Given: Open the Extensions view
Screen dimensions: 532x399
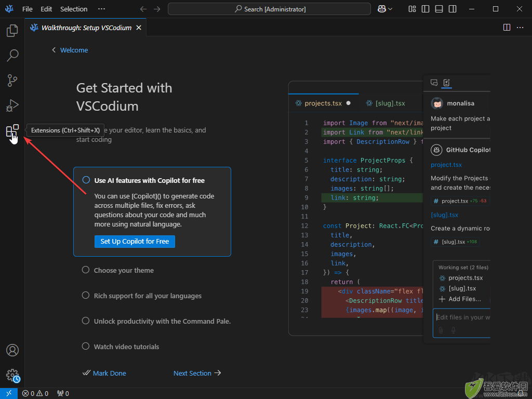Looking at the screenshot, I should point(12,130).
